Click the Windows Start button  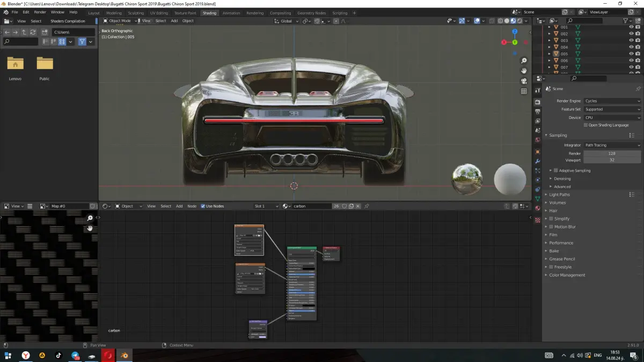pos(8,355)
